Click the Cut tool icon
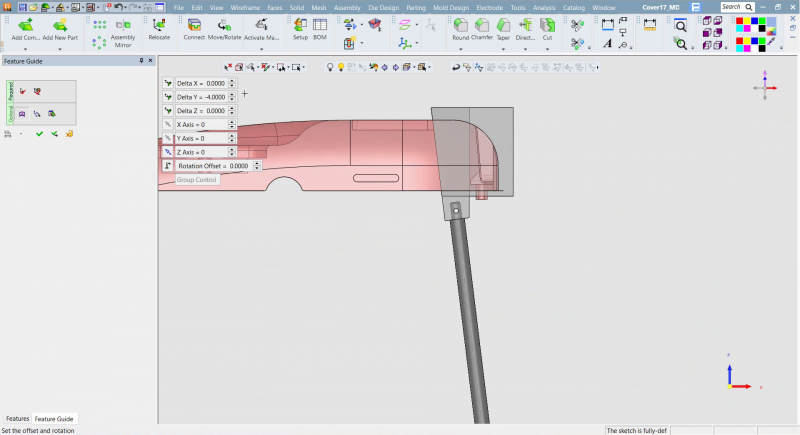Screen dimensions: 800x435 [547, 24]
